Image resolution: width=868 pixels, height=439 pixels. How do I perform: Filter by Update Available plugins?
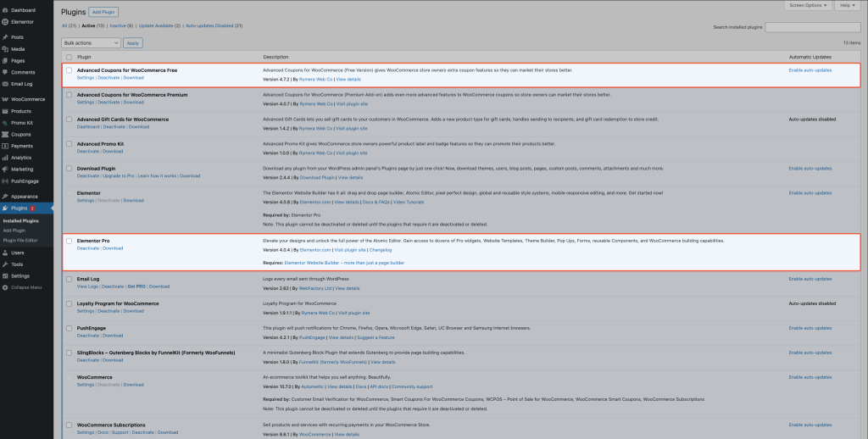click(x=159, y=25)
